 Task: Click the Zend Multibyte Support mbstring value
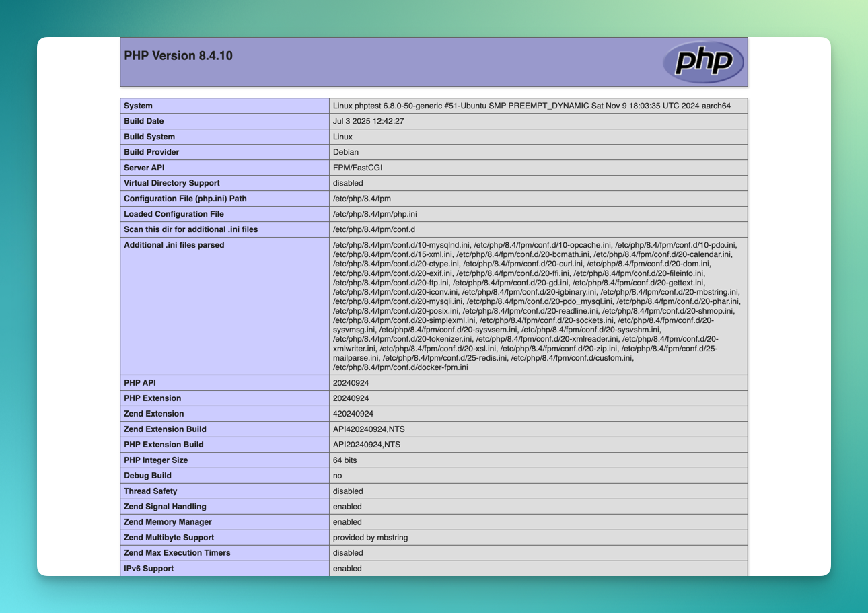pyautogui.click(x=371, y=537)
